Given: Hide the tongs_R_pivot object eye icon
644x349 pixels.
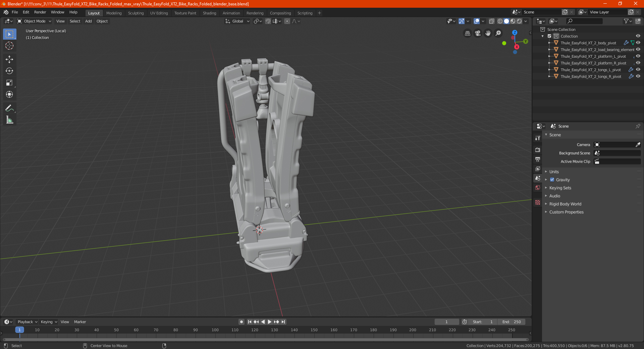Looking at the screenshot, I should 638,77.
